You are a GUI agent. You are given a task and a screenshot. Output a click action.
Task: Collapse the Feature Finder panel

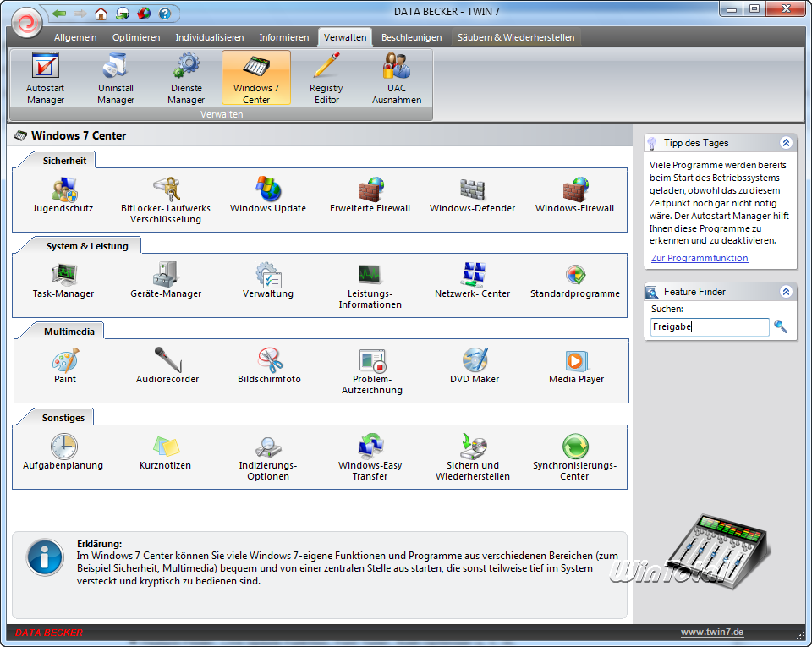click(x=786, y=292)
